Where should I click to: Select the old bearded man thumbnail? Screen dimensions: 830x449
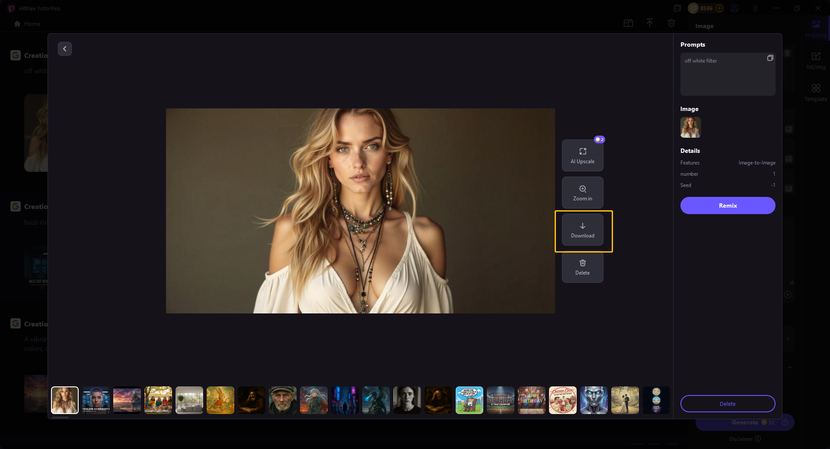pos(282,400)
